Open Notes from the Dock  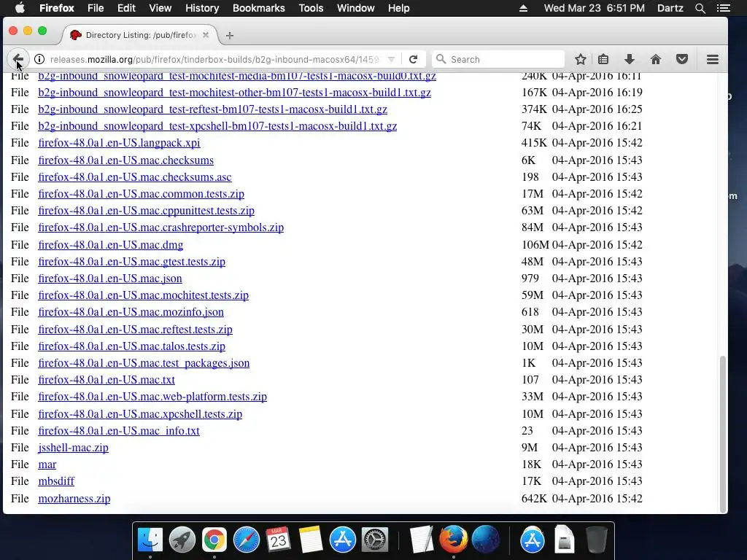(x=311, y=540)
